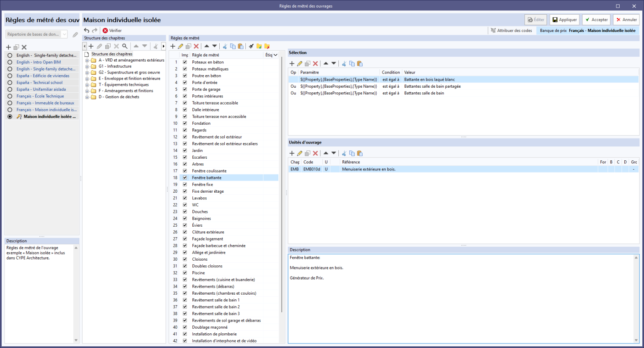Viewport: 644px width, 348px height.
Task: Click the last folder icon in Règles de métré toolbar
Action: point(267,46)
